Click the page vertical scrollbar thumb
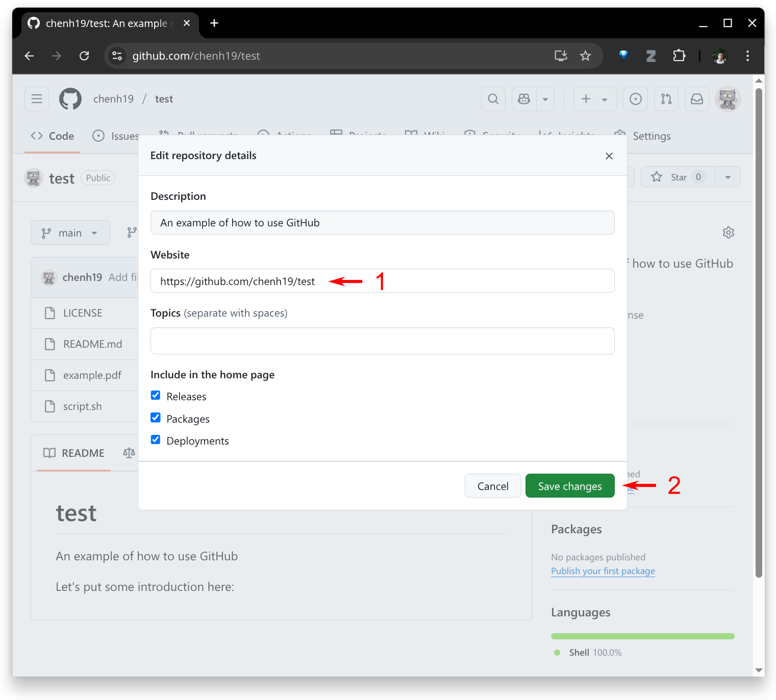Screen dimensions: 776x700 (x=759, y=332)
